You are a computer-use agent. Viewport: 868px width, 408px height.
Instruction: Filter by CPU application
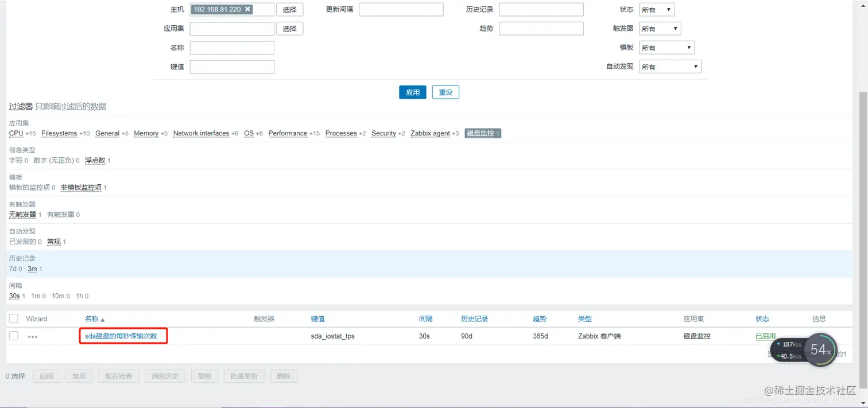(16, 133)
